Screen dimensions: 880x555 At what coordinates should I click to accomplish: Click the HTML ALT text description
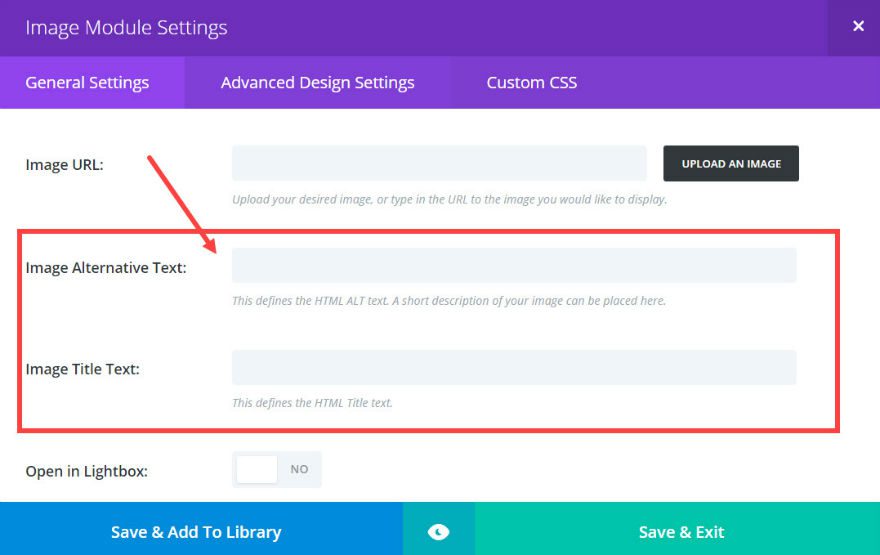click(448, 301)
